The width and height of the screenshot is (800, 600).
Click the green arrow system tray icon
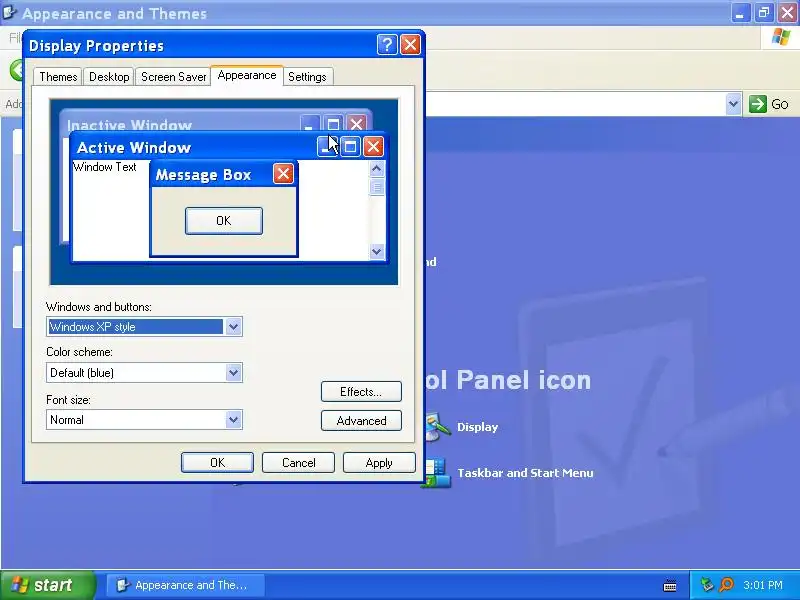tap(707, 585)
